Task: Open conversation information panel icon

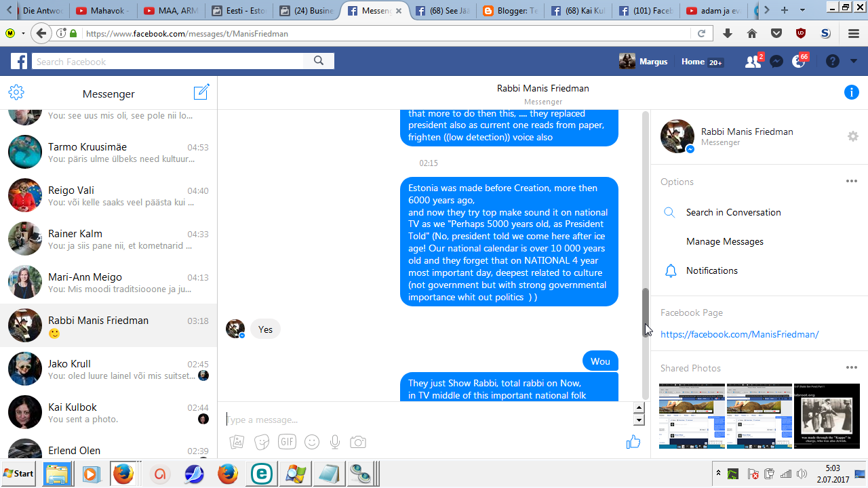Action: click(852, 93)
